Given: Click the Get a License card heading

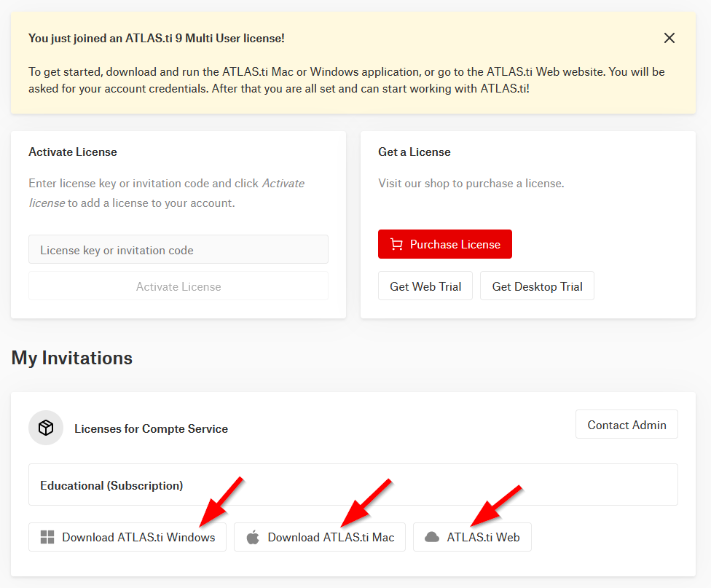Looking at the screenshot, I should tap(415, 152).
